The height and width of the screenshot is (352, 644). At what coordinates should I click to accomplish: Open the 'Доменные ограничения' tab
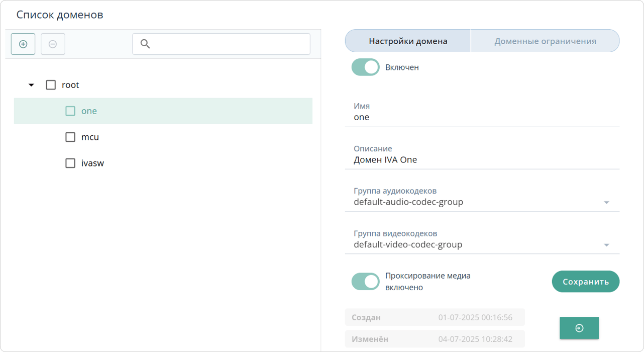545,41
